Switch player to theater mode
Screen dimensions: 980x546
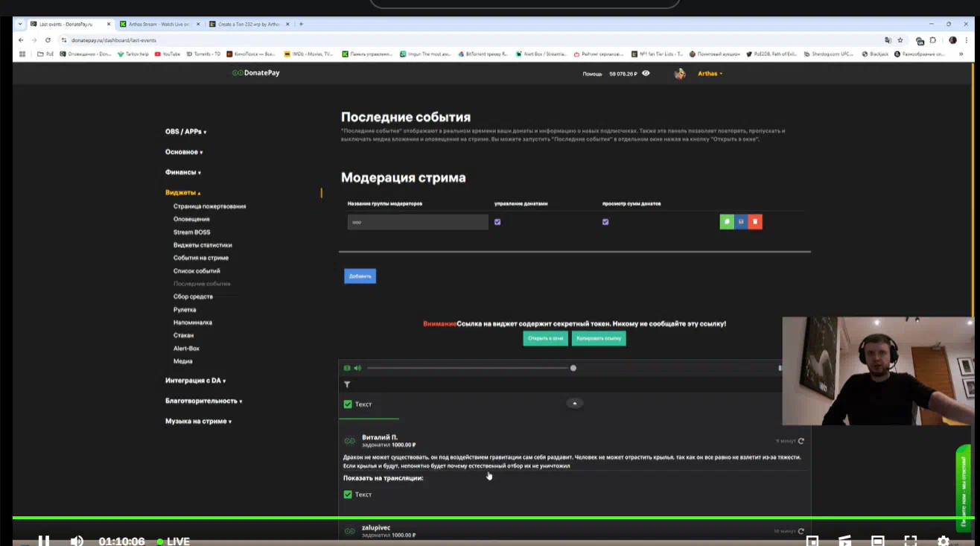pos(878,541)
